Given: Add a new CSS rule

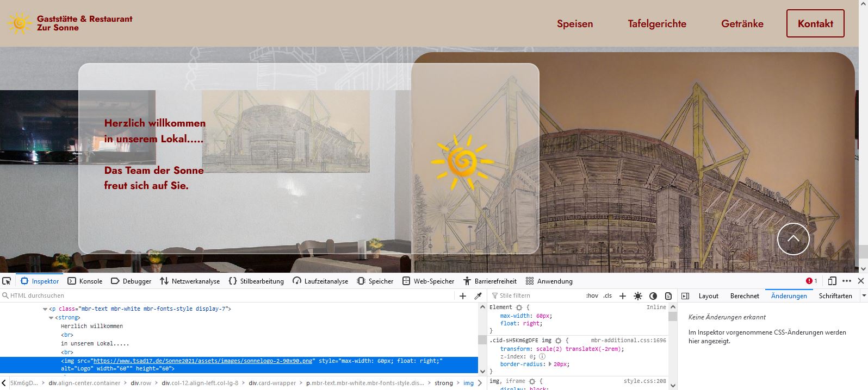Looking at the screenshot, I should (x=623, y=296).
